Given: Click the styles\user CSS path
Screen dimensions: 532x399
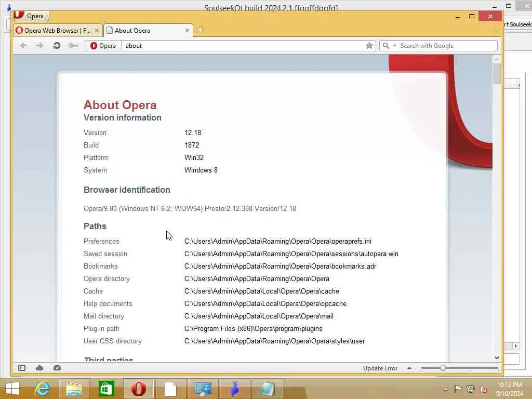Looking at the screenshot, I should [x=274, y=341].
